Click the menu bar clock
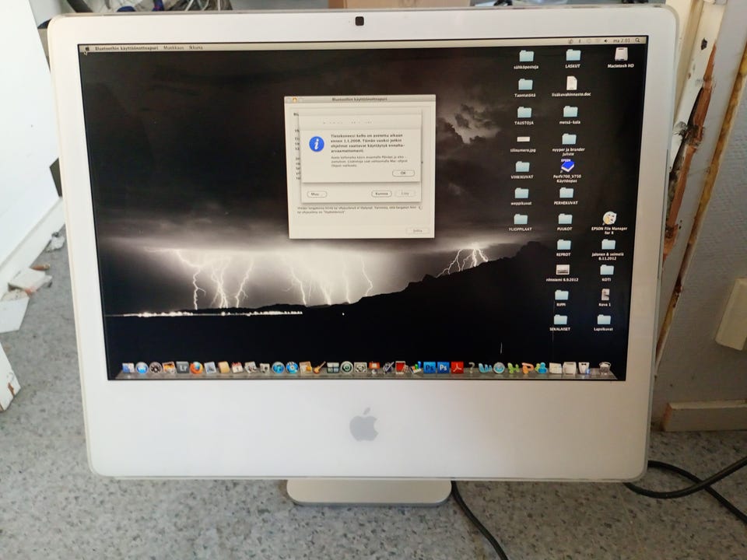Viewport: 747px width, 560px height. click(x=622, y=40)
